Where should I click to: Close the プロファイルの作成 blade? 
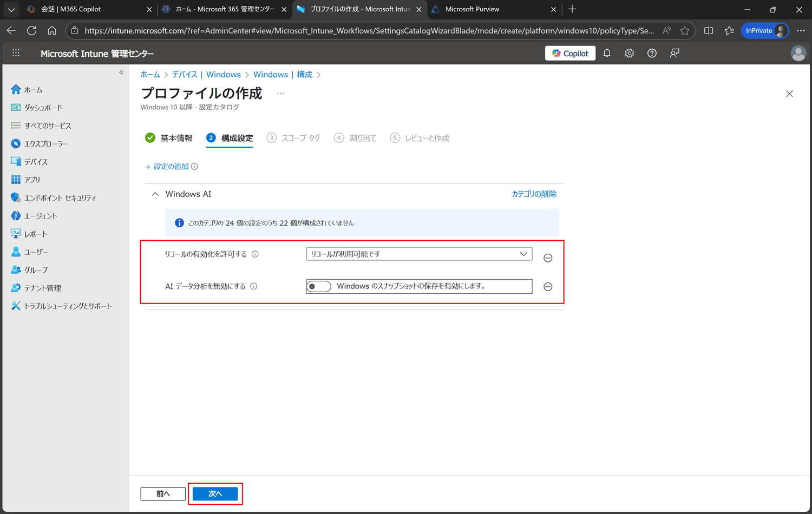789,94
